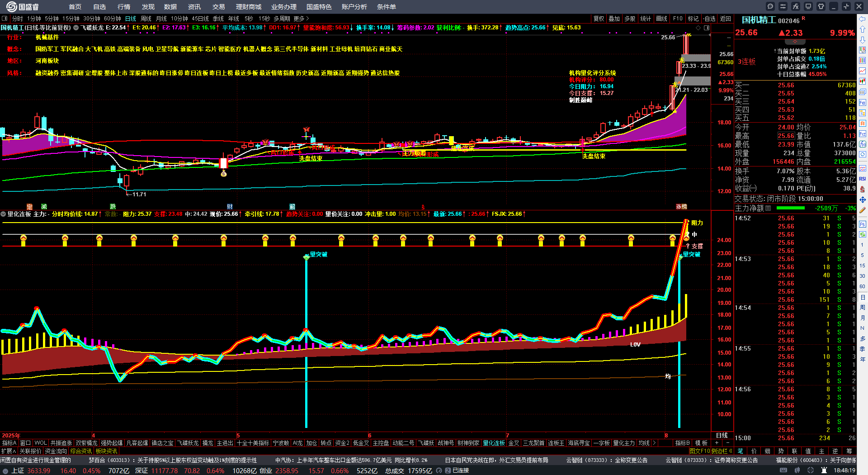
Task: Click the 返回 return button
Action: [x=726, y=19]
